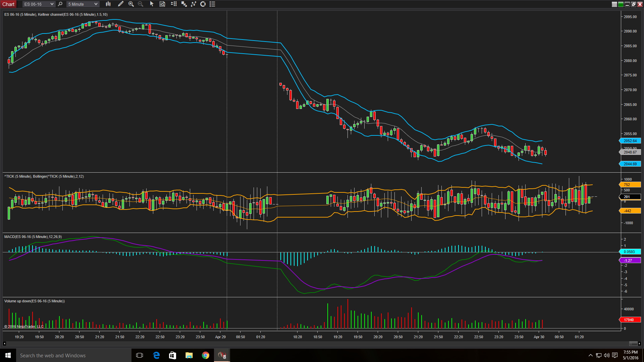644x362 pixels.
Task: Toggle the gray link square button
Action: (614, 4)
